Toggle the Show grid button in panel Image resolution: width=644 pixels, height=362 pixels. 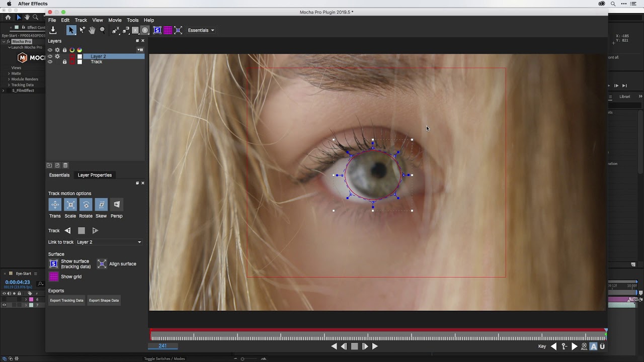tap(54, 277)
